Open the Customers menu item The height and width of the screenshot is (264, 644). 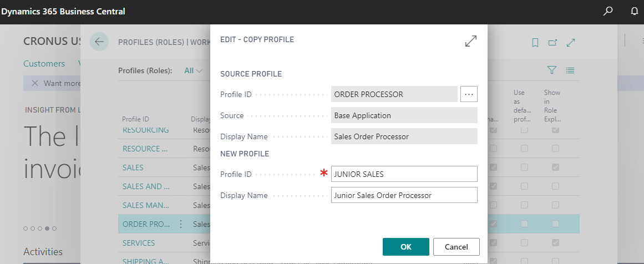point(44,64)
